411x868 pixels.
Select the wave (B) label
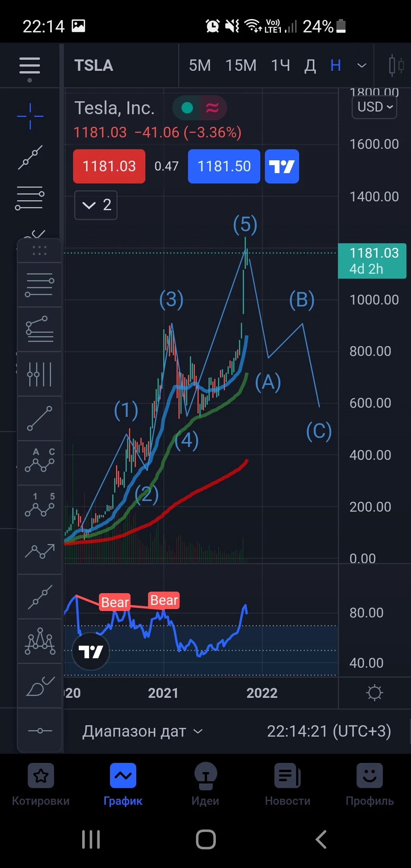tap(302, 300)
